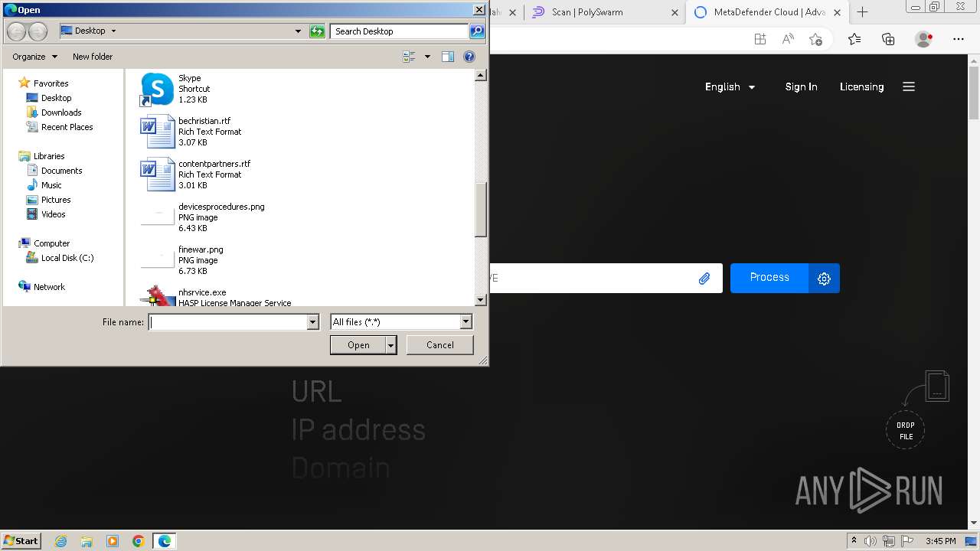This screenshot has height=551, width=980.
Task: Click the dialog forward arrow button
Action: [38, 31]
